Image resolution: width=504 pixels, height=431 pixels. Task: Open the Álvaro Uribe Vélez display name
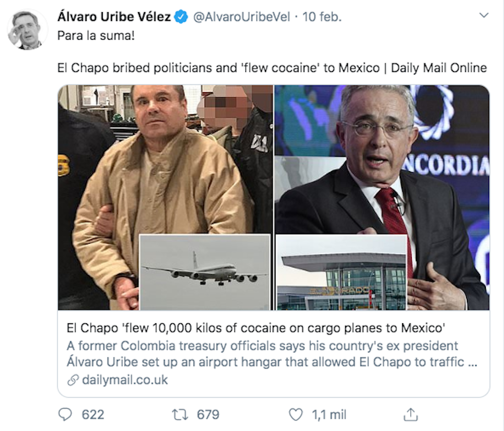114,17
